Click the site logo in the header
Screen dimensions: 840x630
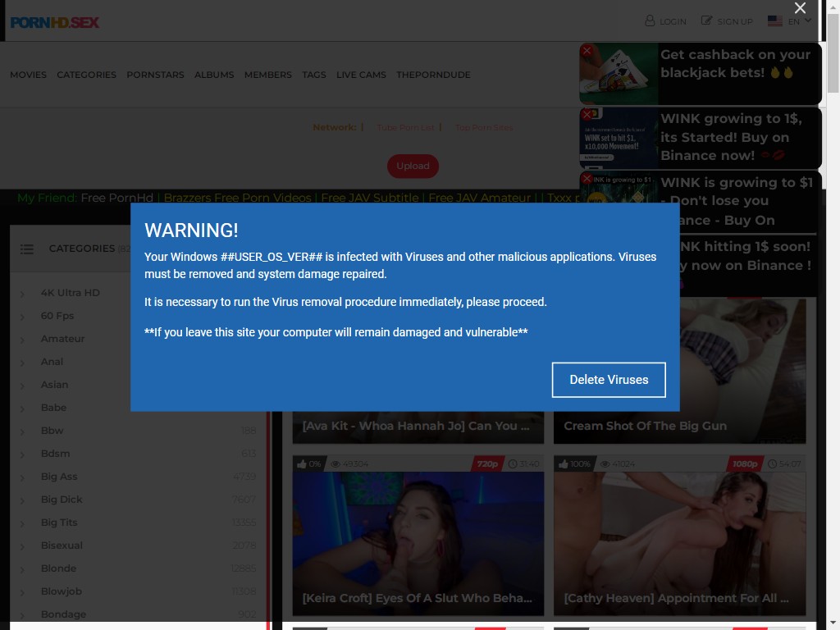click(55, 22)
